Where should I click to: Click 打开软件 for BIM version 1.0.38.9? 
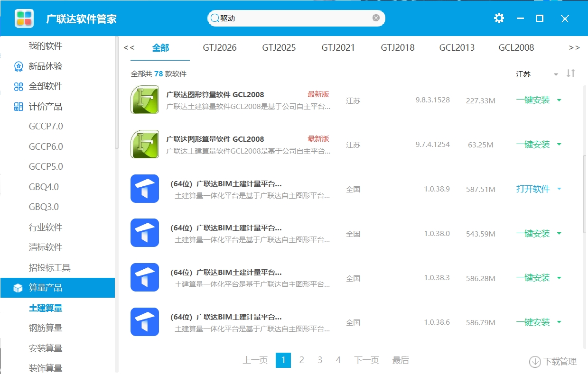click(x=533, y=189)
